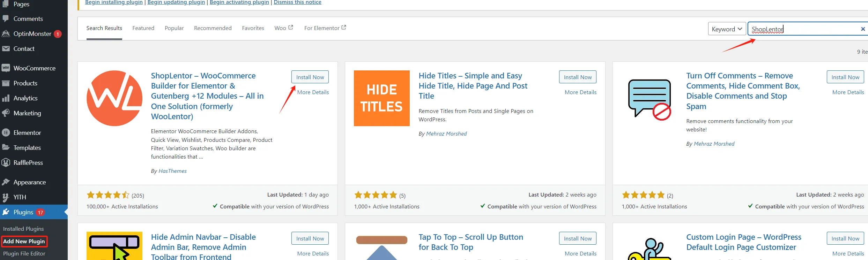This screenshot has width=868, height=260.
Task: Open Add New Plugin submenu item
Action: (24, 241)
